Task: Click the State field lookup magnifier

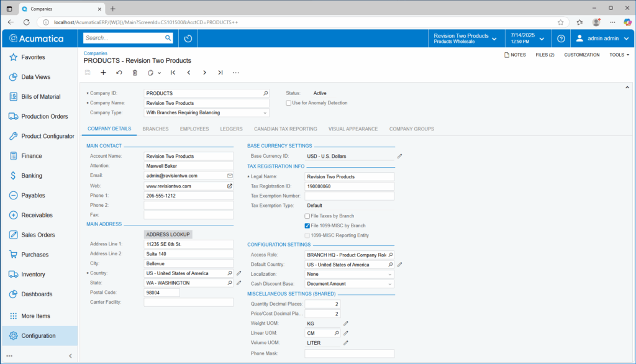Action: click(x=230, y=283)
